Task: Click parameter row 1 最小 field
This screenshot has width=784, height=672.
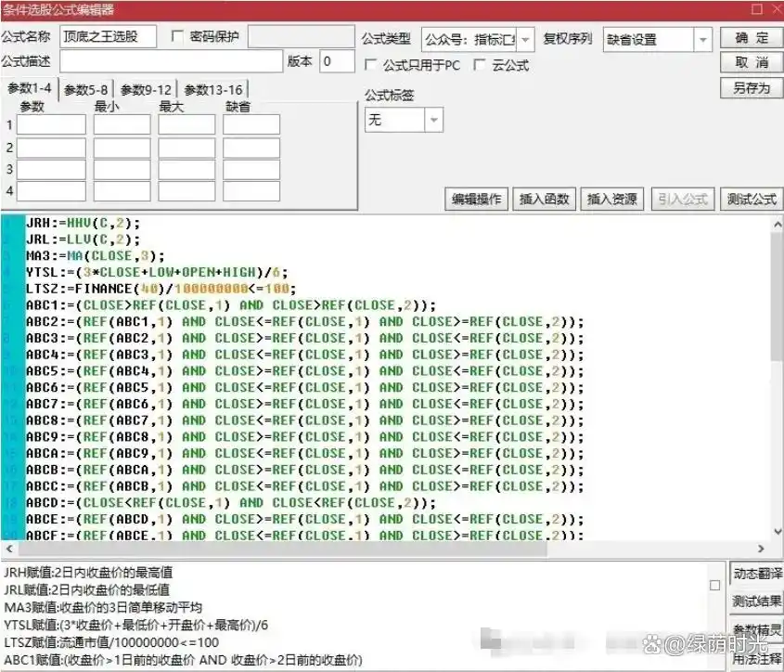Action: click(122, 124)
